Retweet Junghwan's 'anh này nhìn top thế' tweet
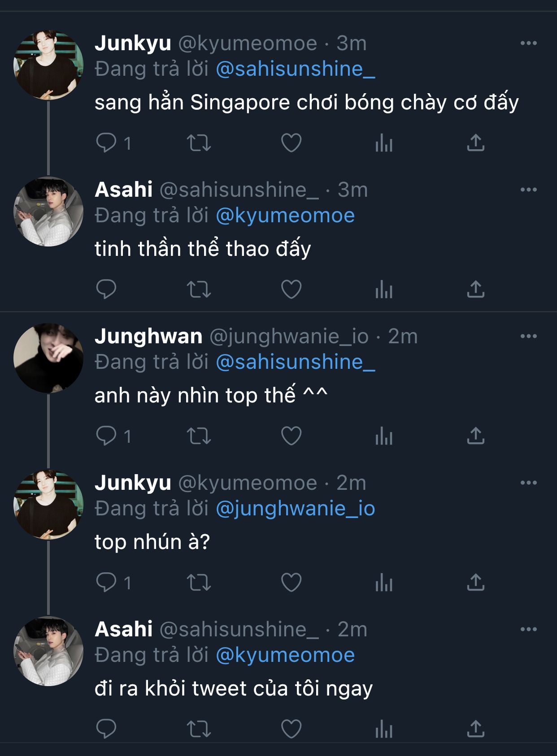 [x=199, y=436]
